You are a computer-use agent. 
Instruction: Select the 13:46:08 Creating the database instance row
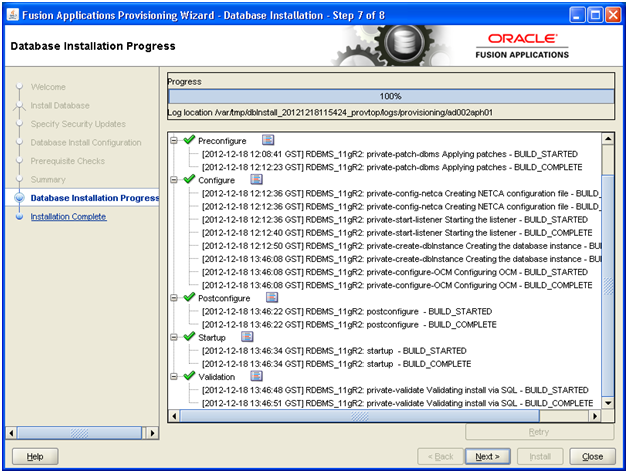401,259
